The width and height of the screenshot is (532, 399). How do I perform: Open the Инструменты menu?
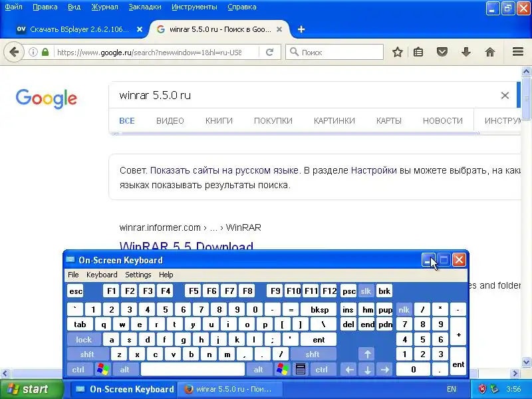(194, 7)
